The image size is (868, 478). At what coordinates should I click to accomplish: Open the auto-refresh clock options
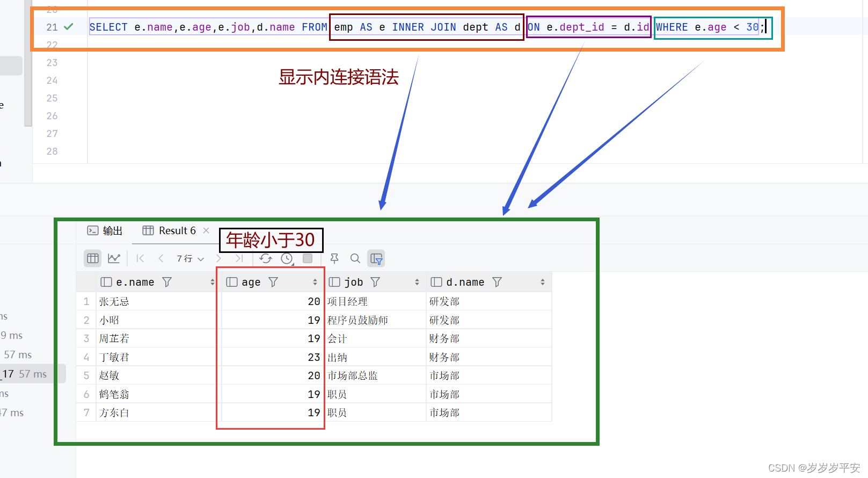(x=287, y=258)
